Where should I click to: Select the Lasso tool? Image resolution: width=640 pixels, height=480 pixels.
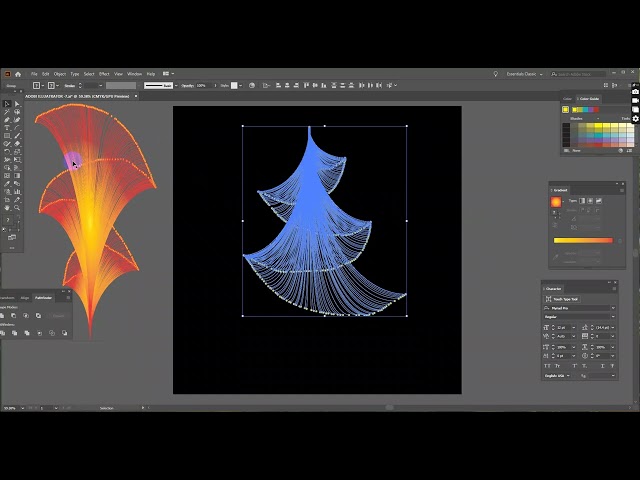(x=17, y=112)
